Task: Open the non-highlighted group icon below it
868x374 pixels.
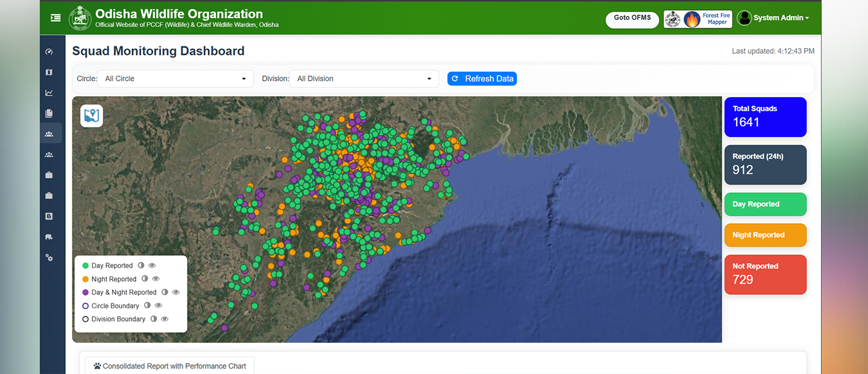Action: [49, 154]
